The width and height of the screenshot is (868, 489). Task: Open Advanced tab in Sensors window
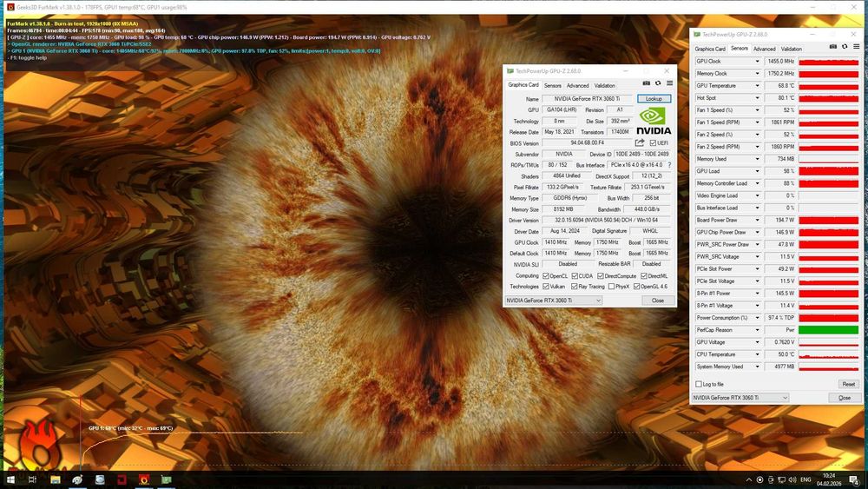click(765, 49)
